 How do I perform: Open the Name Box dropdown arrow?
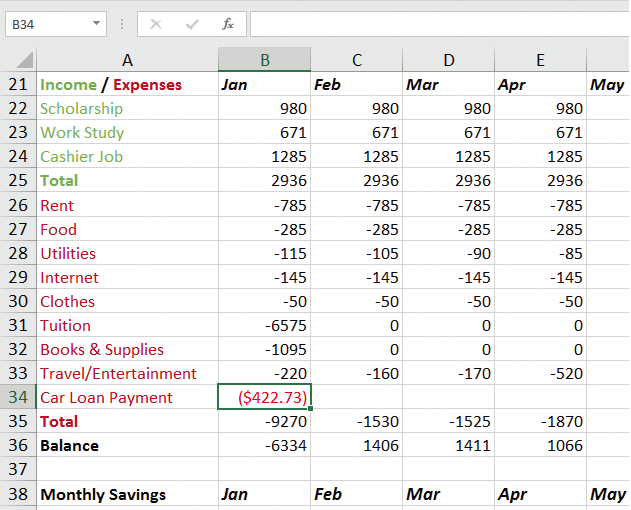point(96,23)
